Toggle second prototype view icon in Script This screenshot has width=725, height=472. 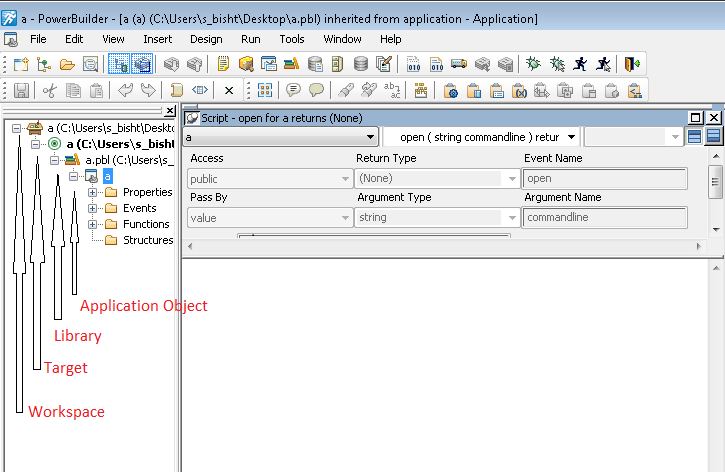(713, 137)
